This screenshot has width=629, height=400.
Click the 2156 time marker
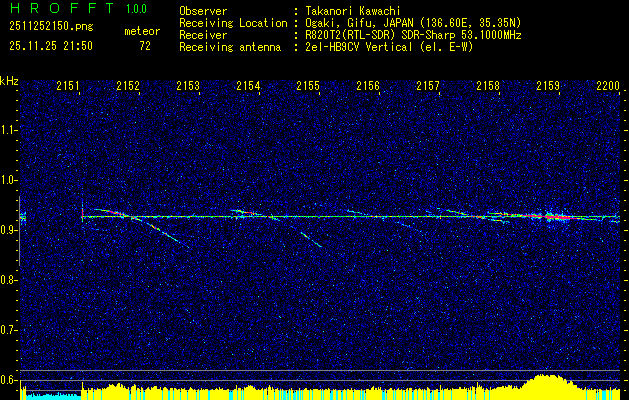pos(368,87)
